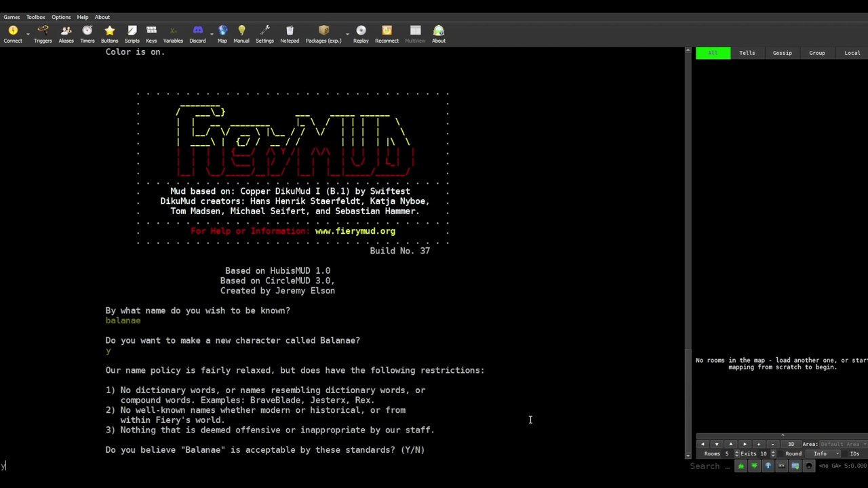Image resolution: width=868 pixels, height=488 pixels.
Task: Open the Keys bindings editor
Action: click(151, 34)
